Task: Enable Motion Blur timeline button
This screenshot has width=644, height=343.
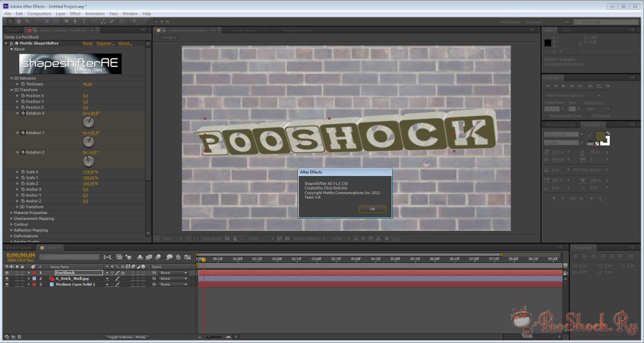Action: coord(158,257)
